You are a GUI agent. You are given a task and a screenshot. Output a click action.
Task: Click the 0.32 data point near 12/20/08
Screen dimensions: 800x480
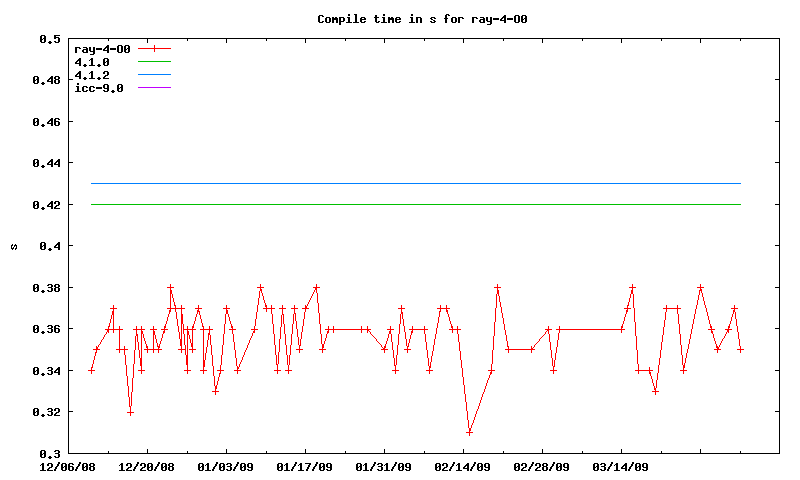(x=130, y=412)
